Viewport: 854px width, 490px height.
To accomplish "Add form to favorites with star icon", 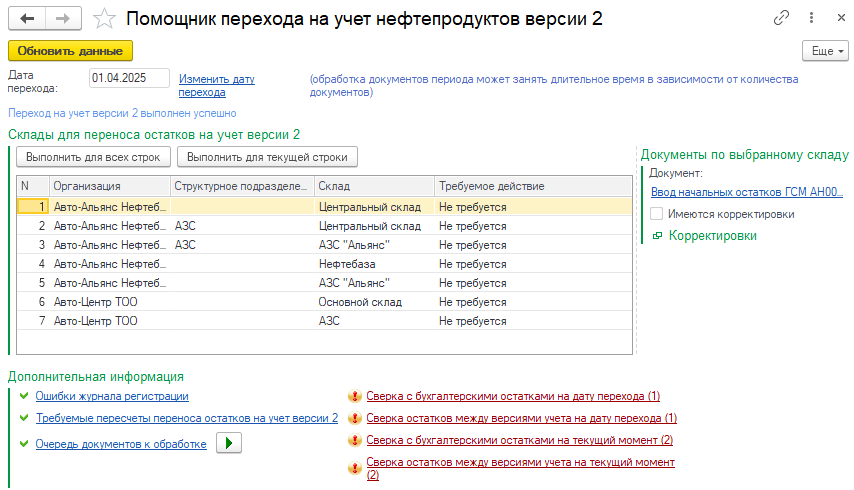I will click(x=103, y=19).
